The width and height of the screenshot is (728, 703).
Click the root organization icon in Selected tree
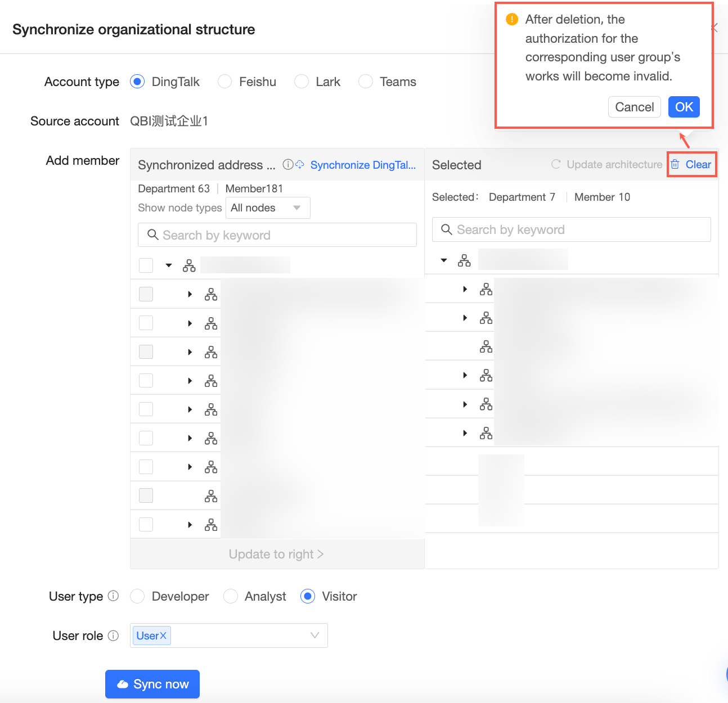[464, 260]
